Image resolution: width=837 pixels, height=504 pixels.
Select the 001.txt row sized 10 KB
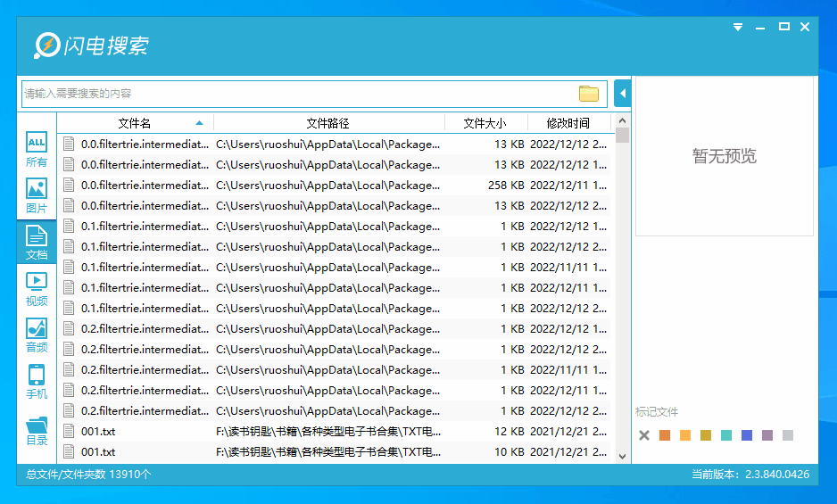click(334, 452)
